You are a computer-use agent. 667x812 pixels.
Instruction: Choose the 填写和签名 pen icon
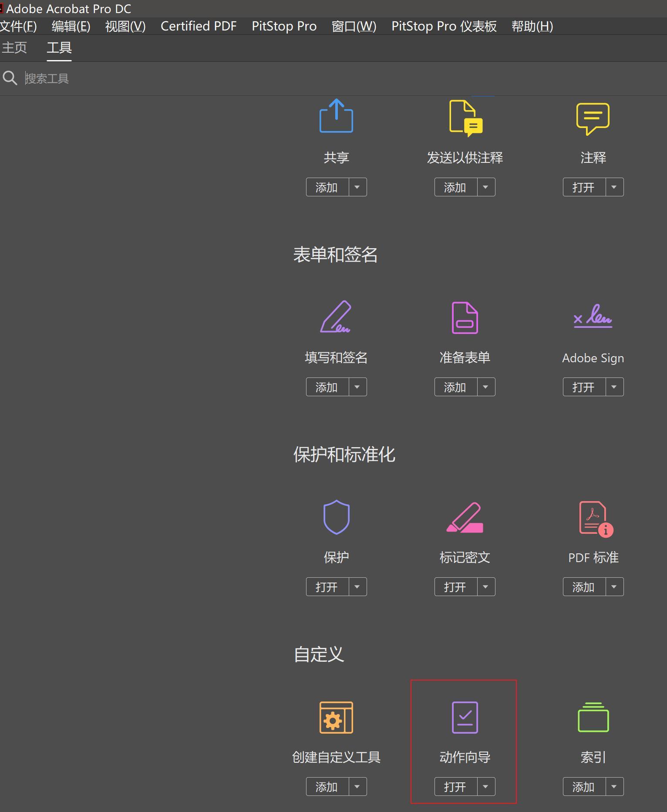336,317
